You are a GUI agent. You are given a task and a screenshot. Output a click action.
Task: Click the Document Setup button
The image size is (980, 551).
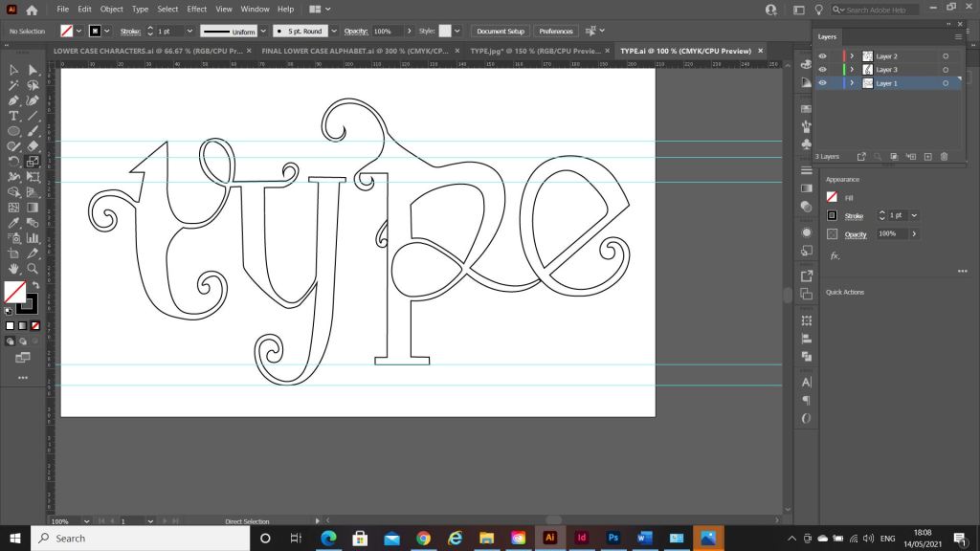501,32
